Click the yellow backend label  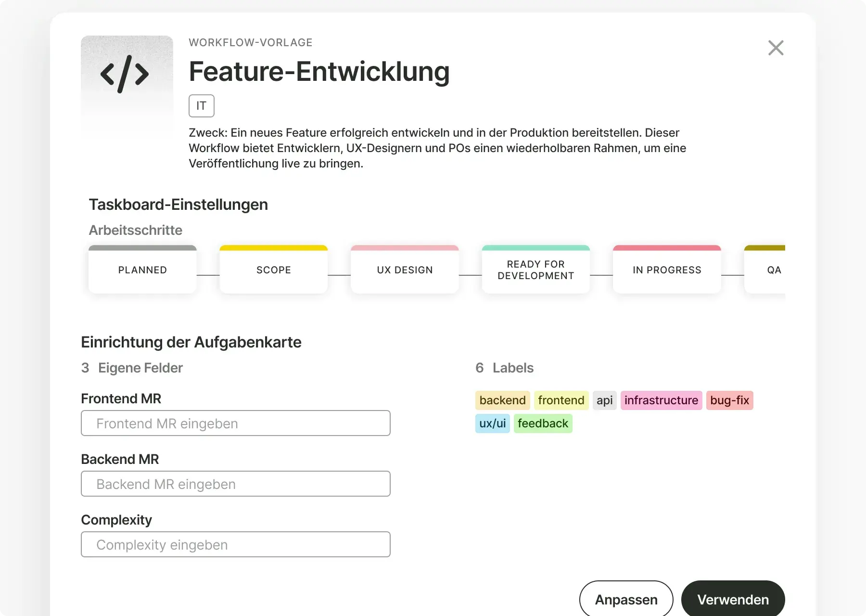[502, 400]
